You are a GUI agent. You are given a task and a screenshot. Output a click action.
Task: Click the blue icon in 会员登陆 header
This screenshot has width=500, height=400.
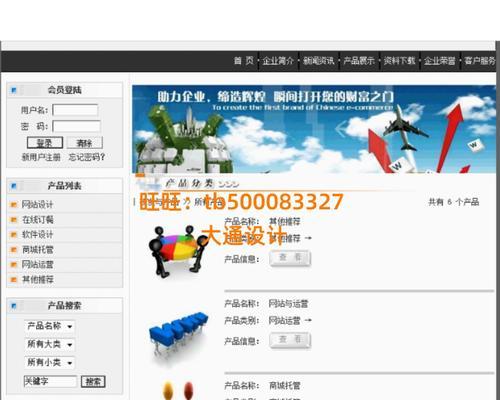[x=14, y=90]
